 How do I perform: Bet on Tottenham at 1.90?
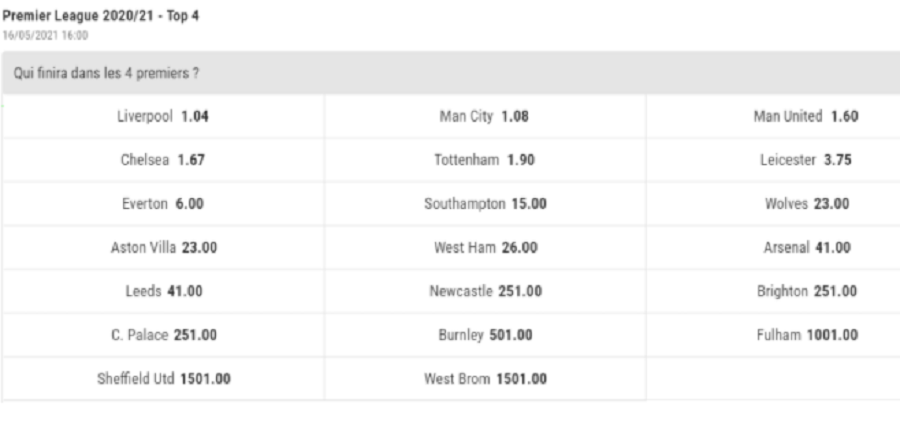click(x=485, y=159)
